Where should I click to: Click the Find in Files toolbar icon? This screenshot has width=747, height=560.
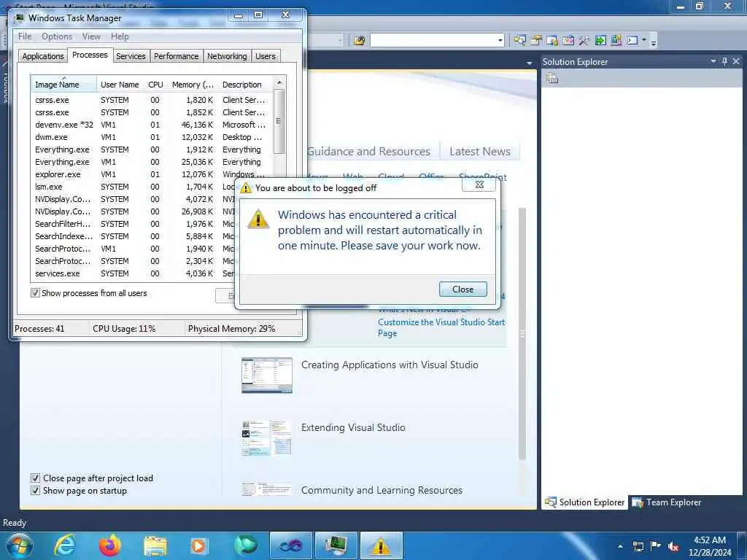(x=360, y=41)
